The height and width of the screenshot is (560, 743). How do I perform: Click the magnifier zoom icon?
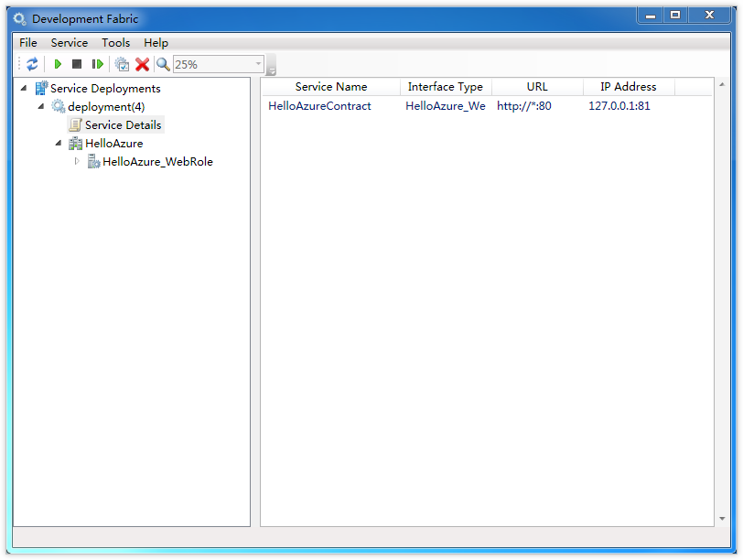(163, 64)
